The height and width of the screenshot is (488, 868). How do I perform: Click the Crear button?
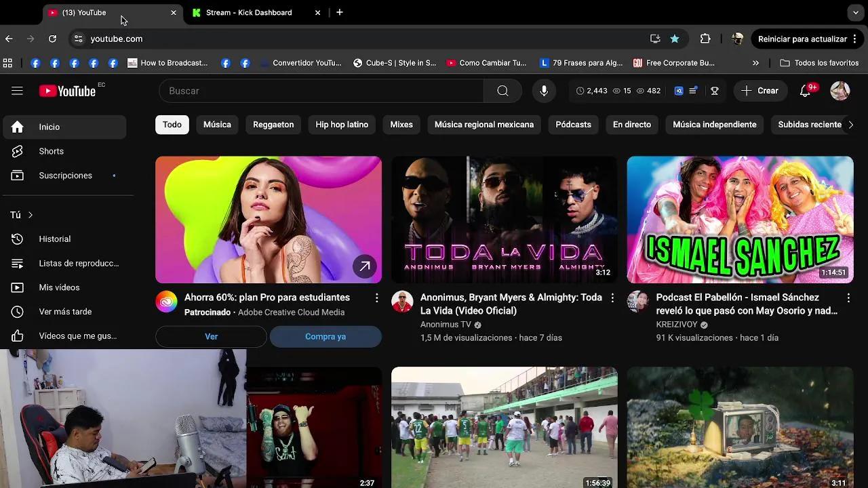(x=759, y=91)
